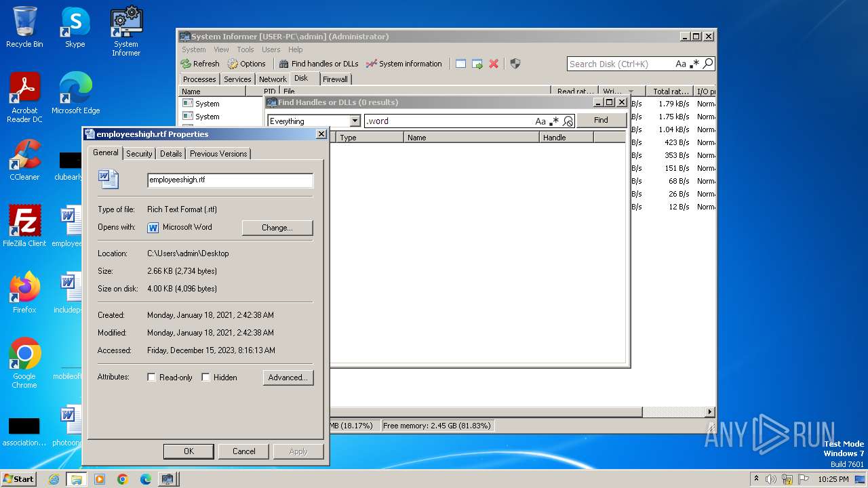Switch to the Services tab

(237, 79)
